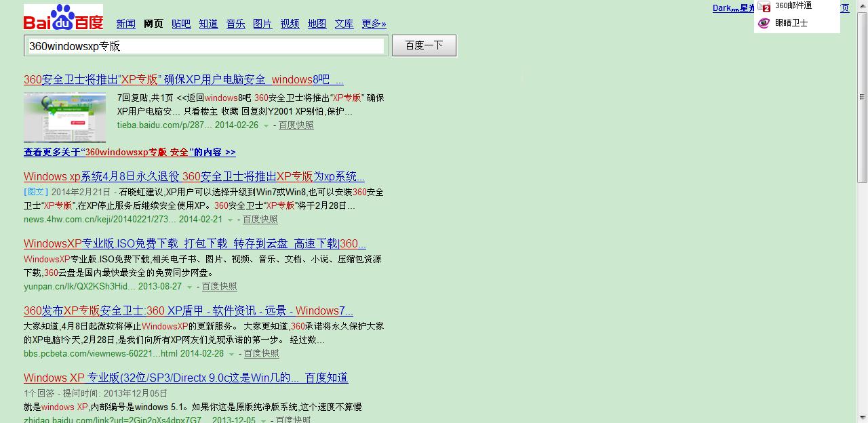The width and height of the screenshot is (868, 423).
Task: Click the vertical scrollbar thumb
Action: pos(863,97)
